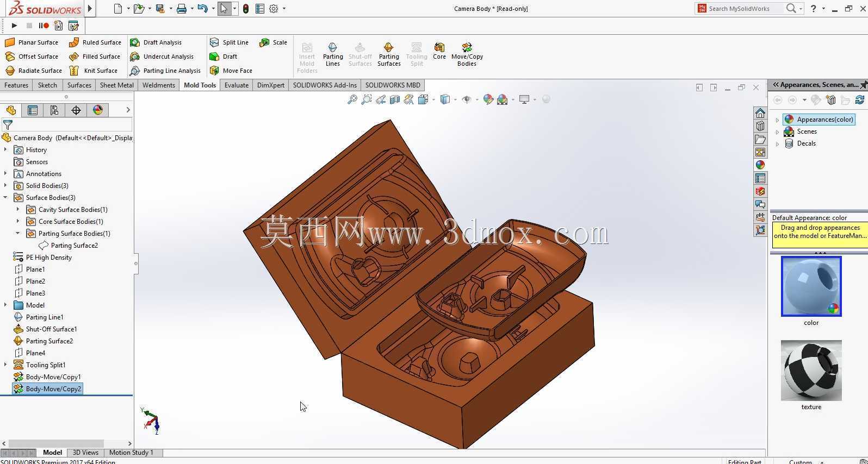Viewport: 868px width, 464px height.
Task: Collapse Parting Surface Bodies(1)
Action: click(x=18, y=234)
